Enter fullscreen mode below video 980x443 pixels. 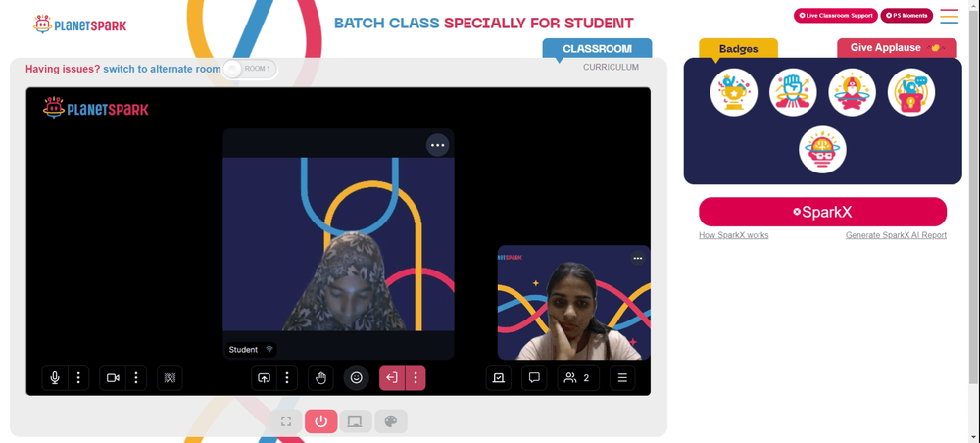pos(286,421)
